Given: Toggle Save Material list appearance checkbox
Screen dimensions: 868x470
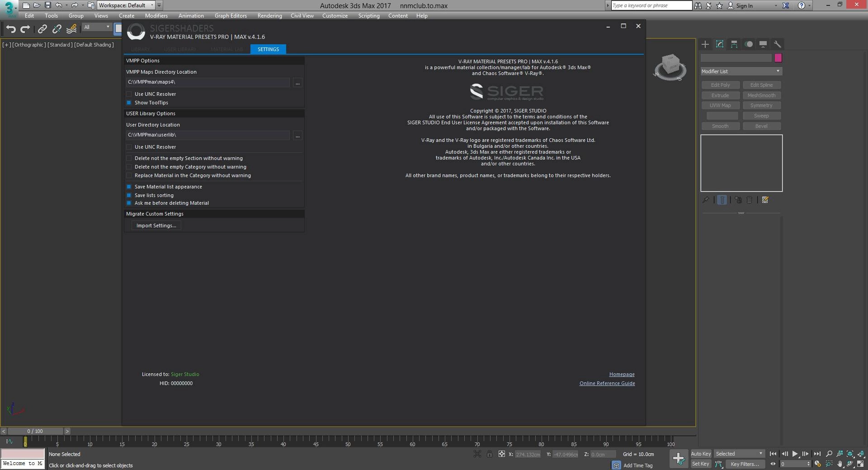Looking at the screenshot, I should [x=129, y=187].
